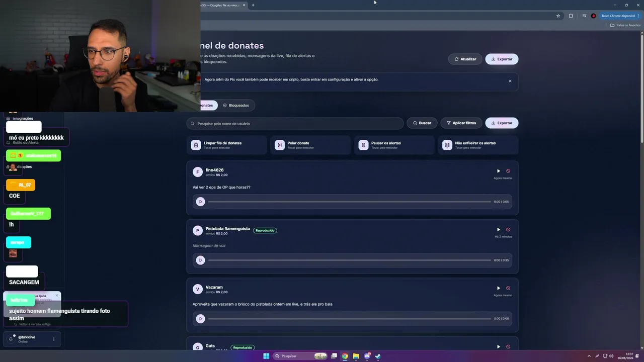Open Task View on the taskbar
Screen dimensions: 644x362
[x=334, y=356]
